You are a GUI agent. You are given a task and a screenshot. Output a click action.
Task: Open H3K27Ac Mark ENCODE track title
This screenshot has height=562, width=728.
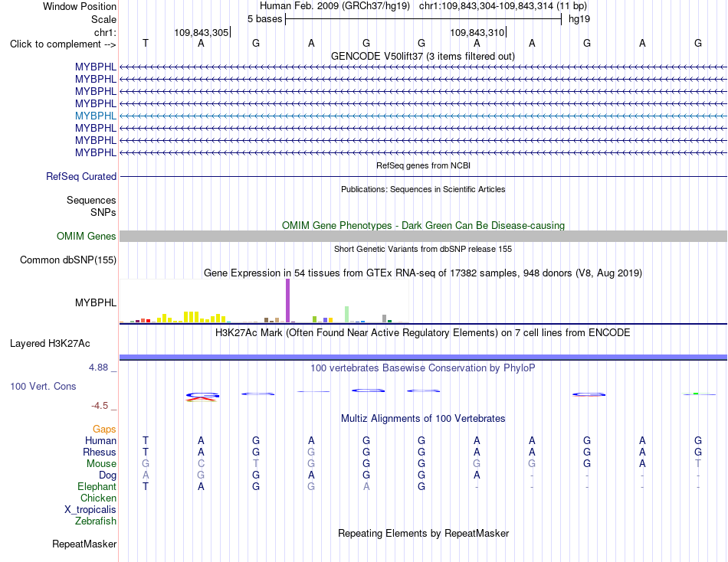point(423,333)
